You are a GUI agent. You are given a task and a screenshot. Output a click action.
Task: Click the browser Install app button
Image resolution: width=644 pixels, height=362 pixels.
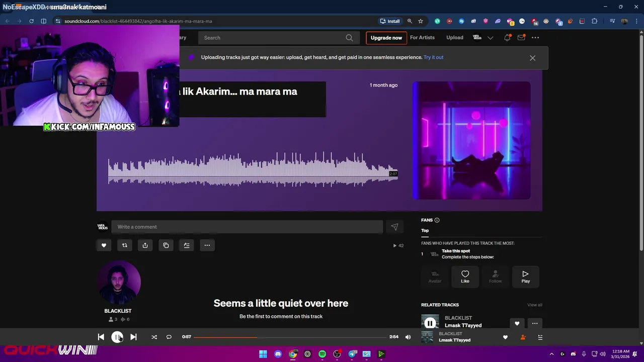pyautogui.click(x=390, y=21)
